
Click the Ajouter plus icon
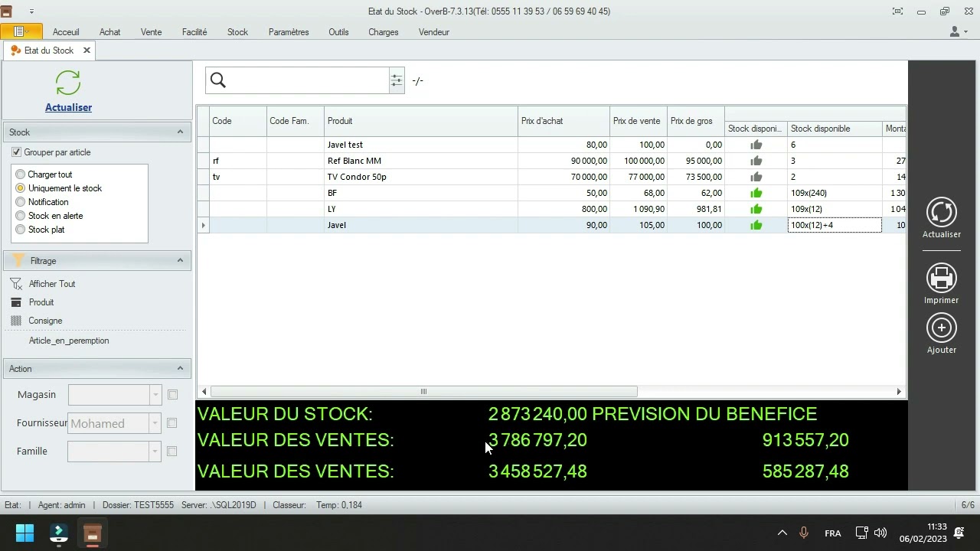coord(942,328)
